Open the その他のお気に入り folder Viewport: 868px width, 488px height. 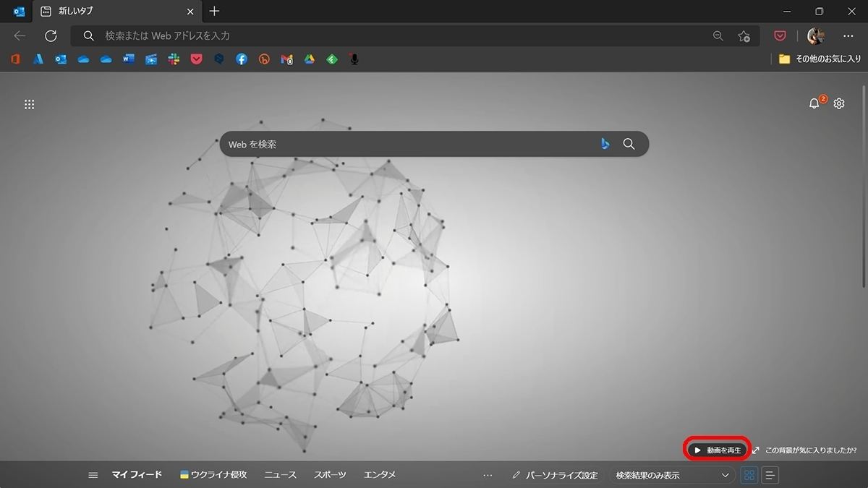point(820,59)
